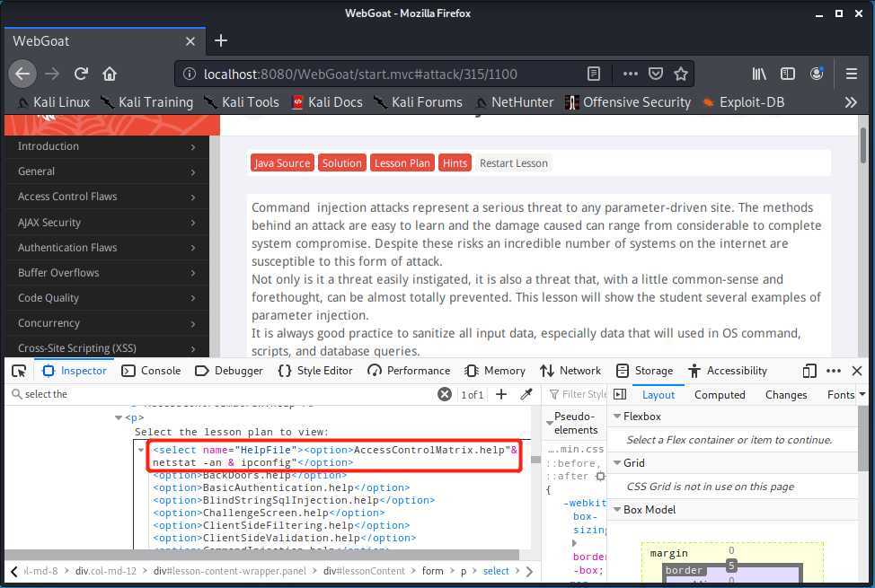The width and height of the screenshot is (875, 588).
Task: Open the Network tab in DevTools
Action: click(x=570, y=371)
